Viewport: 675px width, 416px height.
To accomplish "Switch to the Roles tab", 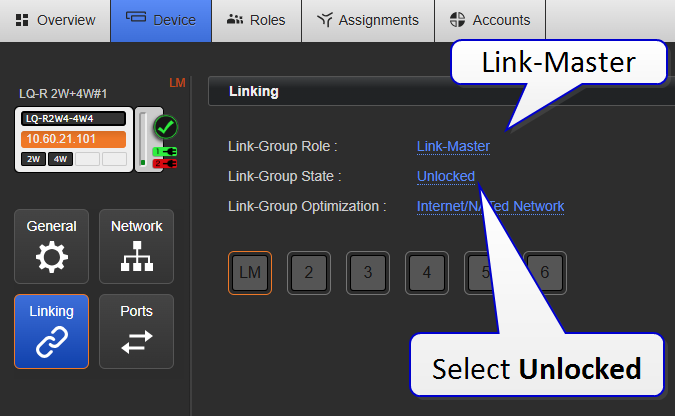I will pyautogui.click(x=256, y=20).
